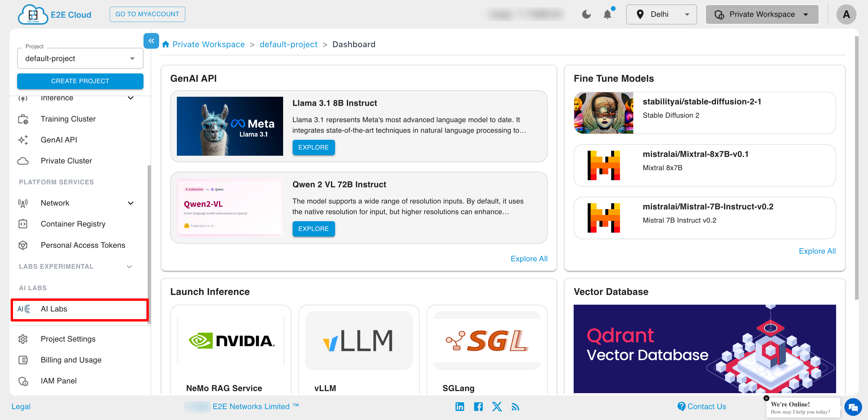This screenshot has height=420, width=868.
Task: Toggle dark mode moon icon
Action: (586, 14)
